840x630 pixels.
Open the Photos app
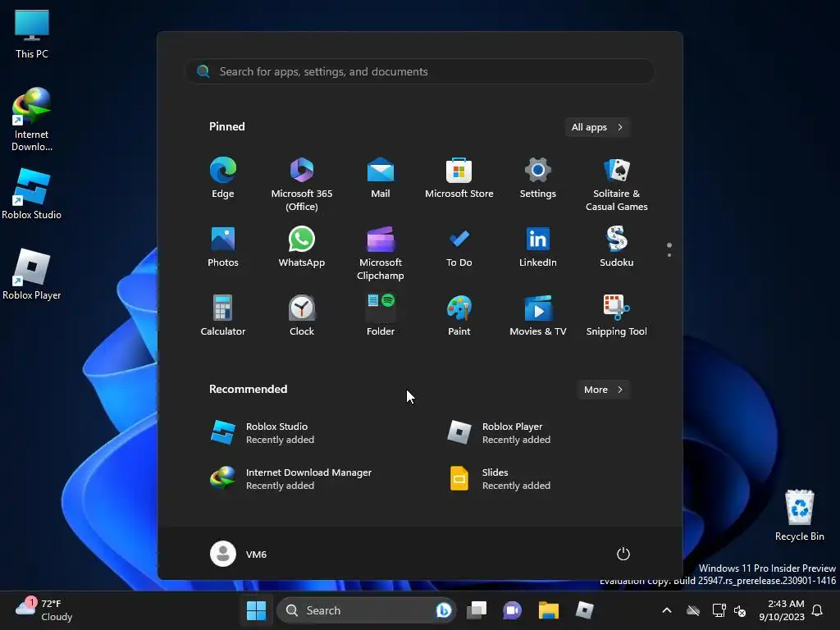[223, 246]
